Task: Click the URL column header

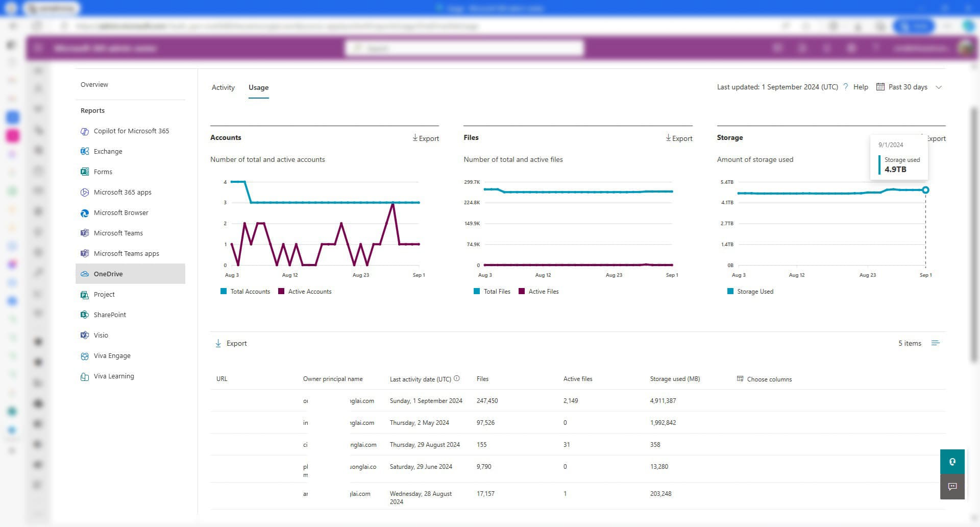Action: point(222,379)
